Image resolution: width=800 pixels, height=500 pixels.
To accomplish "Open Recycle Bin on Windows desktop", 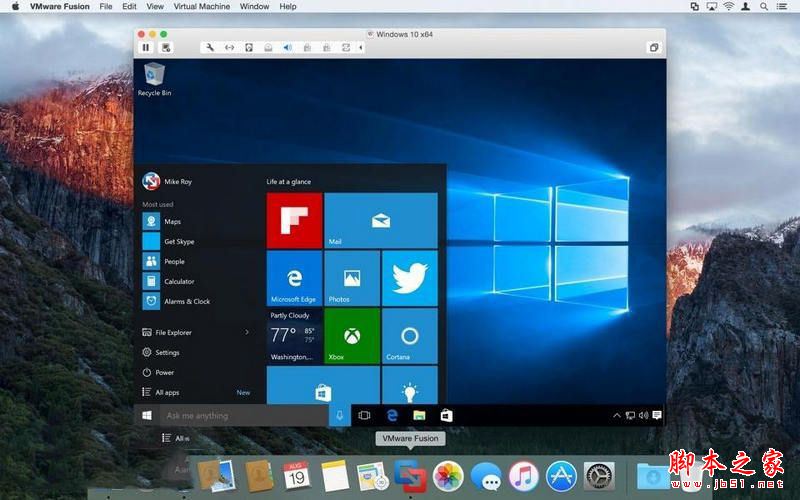I will point(154,79).
